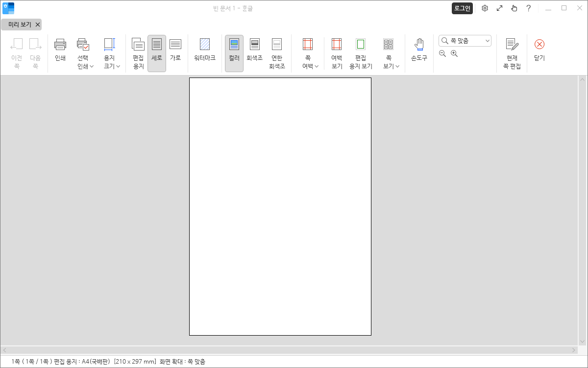Open the 쪽 맞춤 zoom combo box
The image size is (588, 368).
[465, 41]
